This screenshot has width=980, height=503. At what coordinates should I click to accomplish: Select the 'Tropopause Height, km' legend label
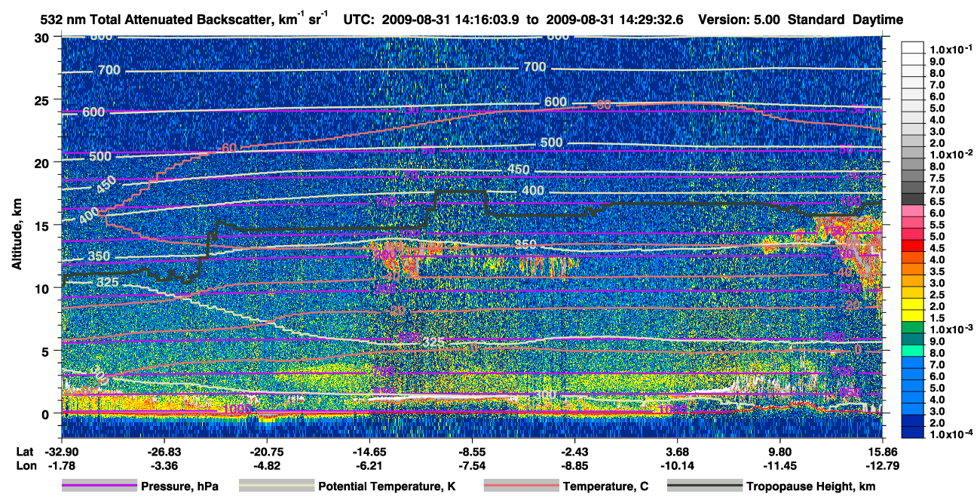[810, 487]
